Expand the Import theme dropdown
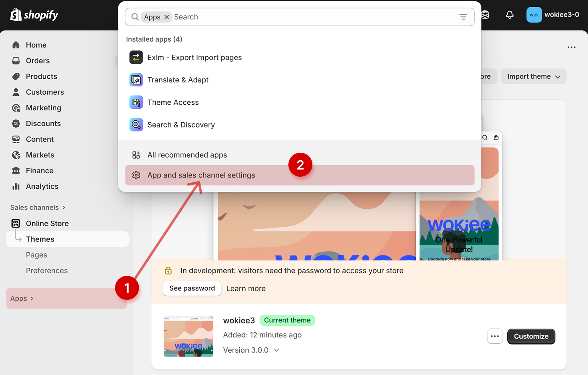 coord(533,76)
